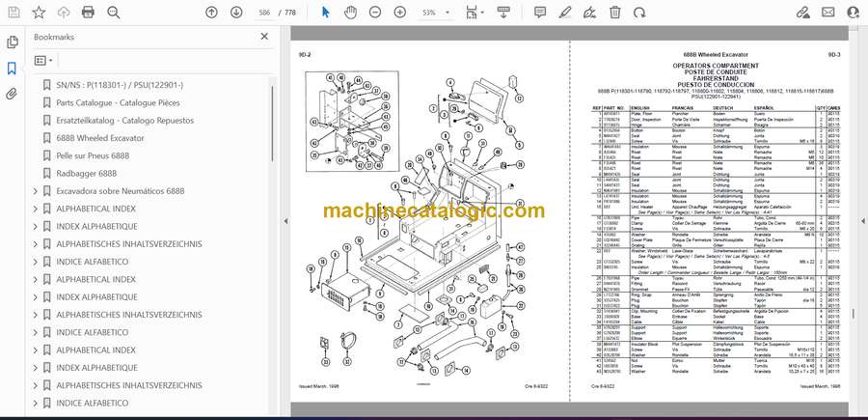Click the scrolling mode keyboard icon
The height and width of the screenshot is (420, 868).
503,13
